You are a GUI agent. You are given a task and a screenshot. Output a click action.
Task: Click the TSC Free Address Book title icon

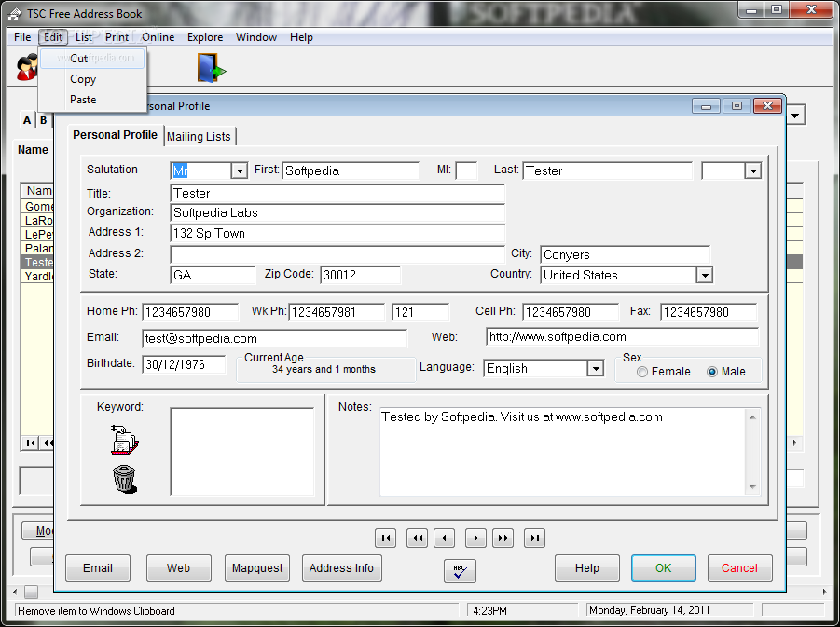(15, 13)
